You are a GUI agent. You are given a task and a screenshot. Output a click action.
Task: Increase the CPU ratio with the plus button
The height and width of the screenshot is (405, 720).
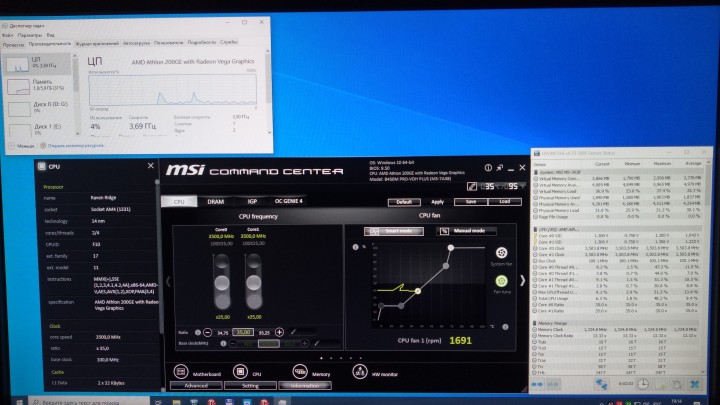point(279,332)
